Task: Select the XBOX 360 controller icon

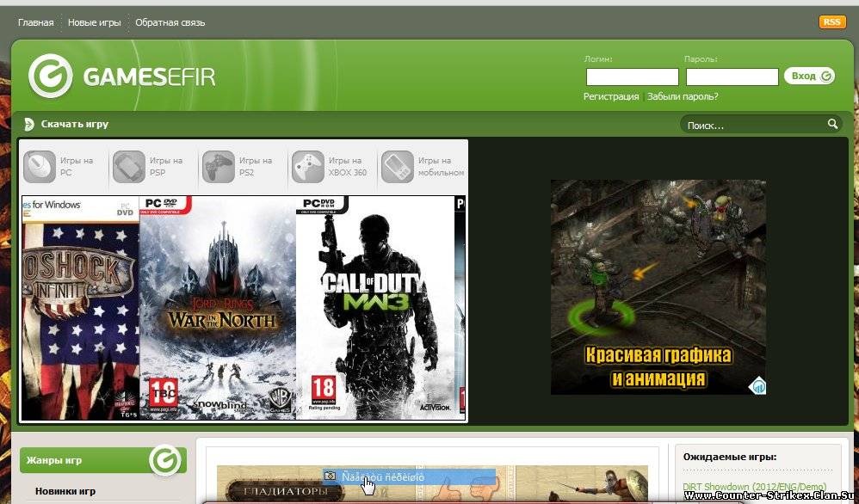Action: point(308,166)
